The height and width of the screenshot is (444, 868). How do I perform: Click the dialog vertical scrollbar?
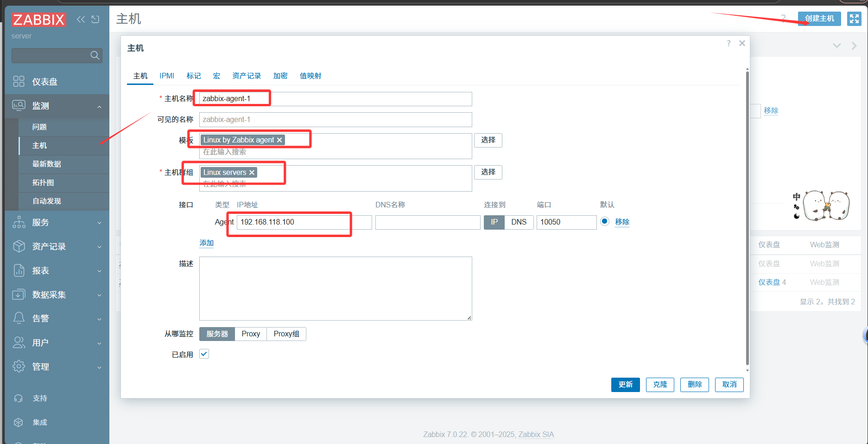click(x=747, y=218)
